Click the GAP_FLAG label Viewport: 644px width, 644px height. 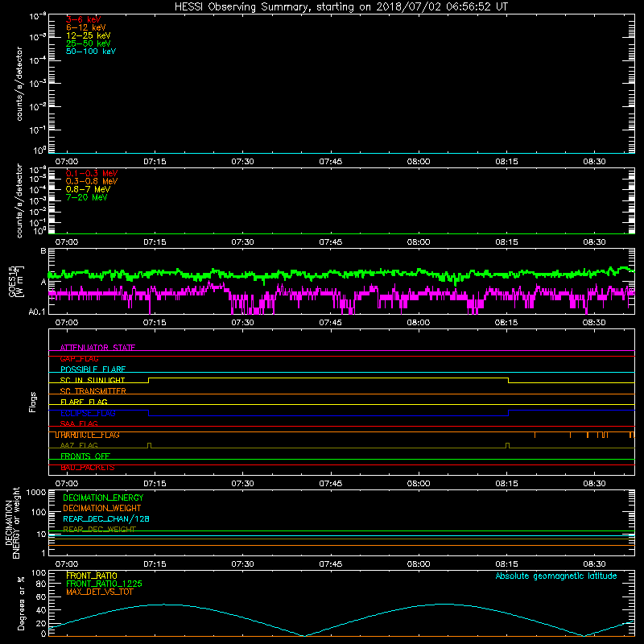[x=79, y=358]
